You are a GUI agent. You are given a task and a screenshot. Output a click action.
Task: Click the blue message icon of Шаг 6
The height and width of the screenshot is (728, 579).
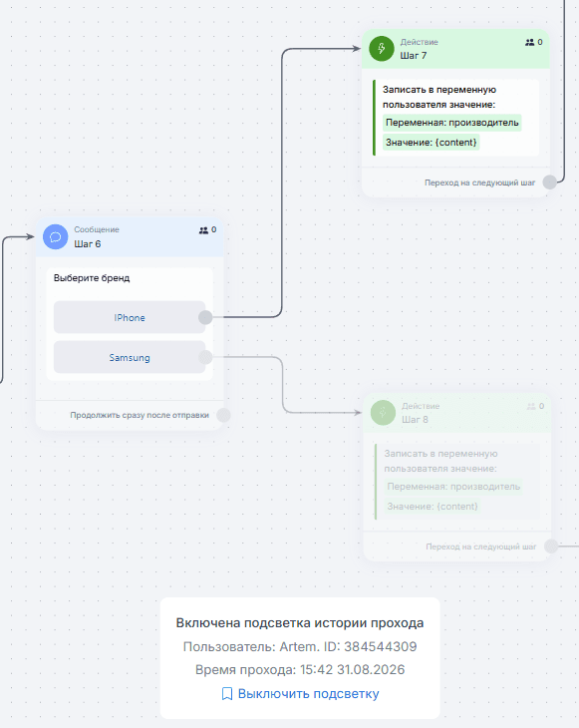(x=55, y=236)
